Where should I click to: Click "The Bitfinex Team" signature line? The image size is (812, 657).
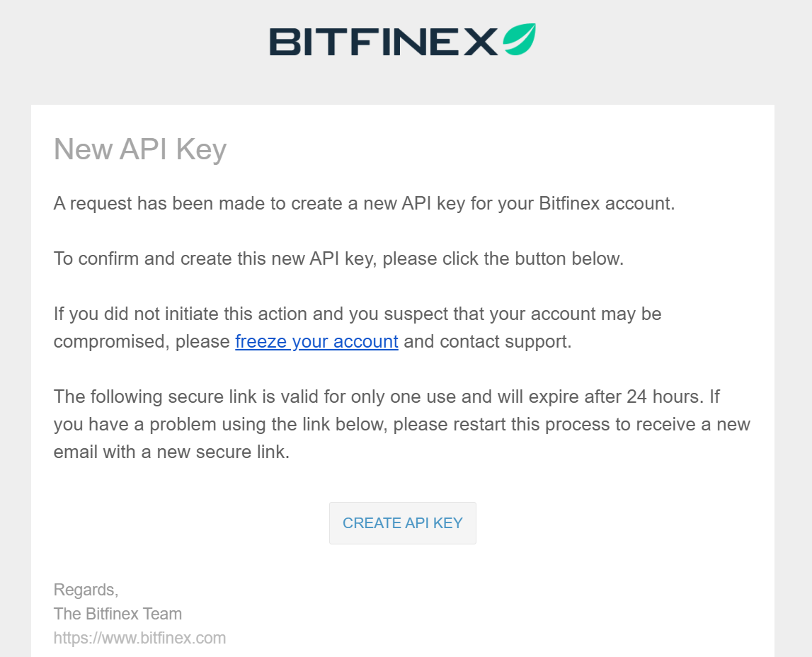118,614
